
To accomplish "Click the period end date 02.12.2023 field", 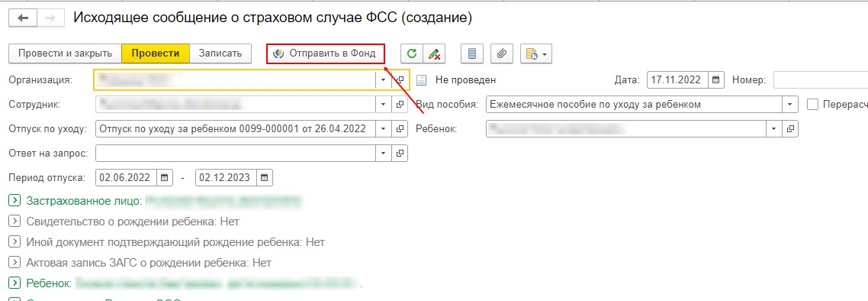I will pyautogui.click(x=227, y=178).
